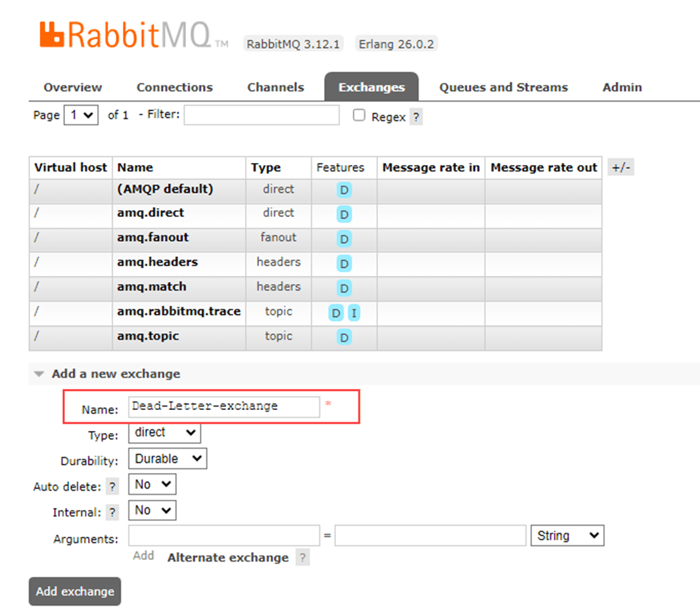Go to the Queues and Streams tab
The width and height of the screenshot is (700, 613).
click(x=503, y=87)
